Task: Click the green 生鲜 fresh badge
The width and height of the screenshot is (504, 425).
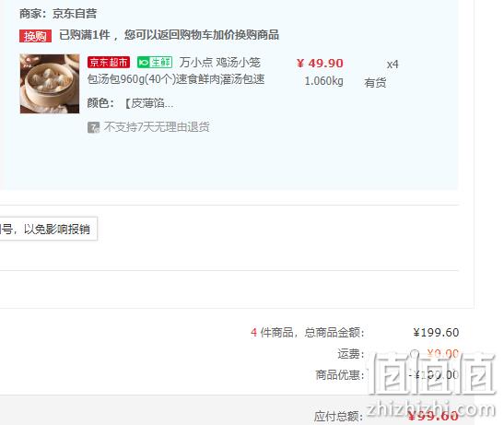Action: (155, 62)
